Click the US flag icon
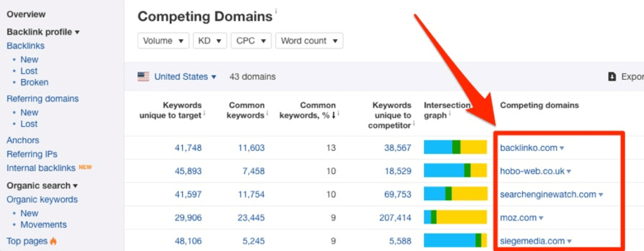The image size is (644, 251). [143, 77]
